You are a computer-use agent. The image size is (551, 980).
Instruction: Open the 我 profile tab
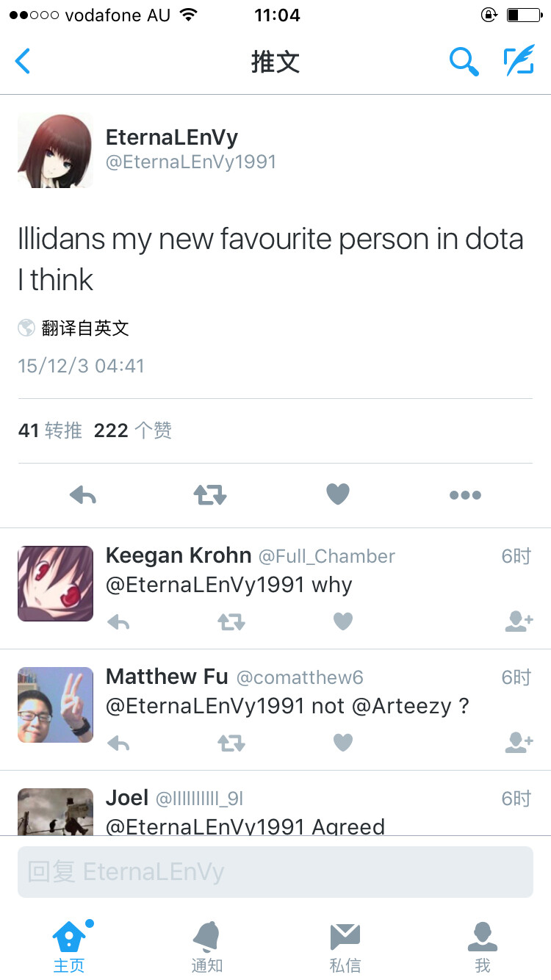483,948
